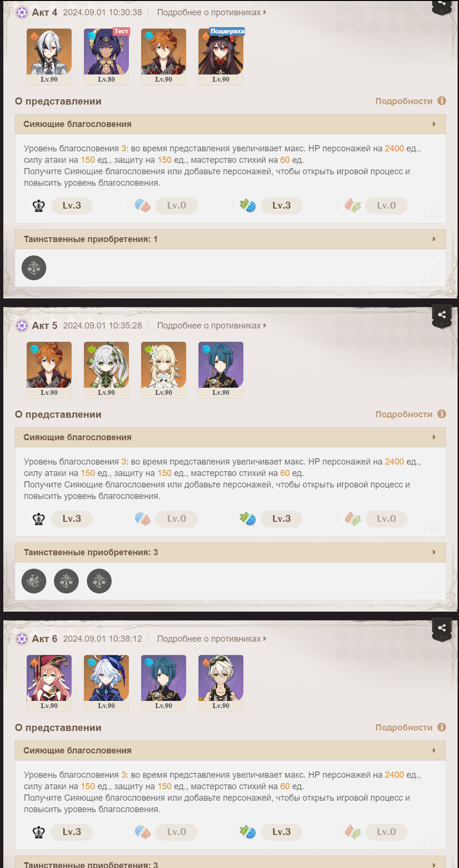Click the Act 6 purple emblem icon
This screenshot has width=459, height=868.
(22, 639)
